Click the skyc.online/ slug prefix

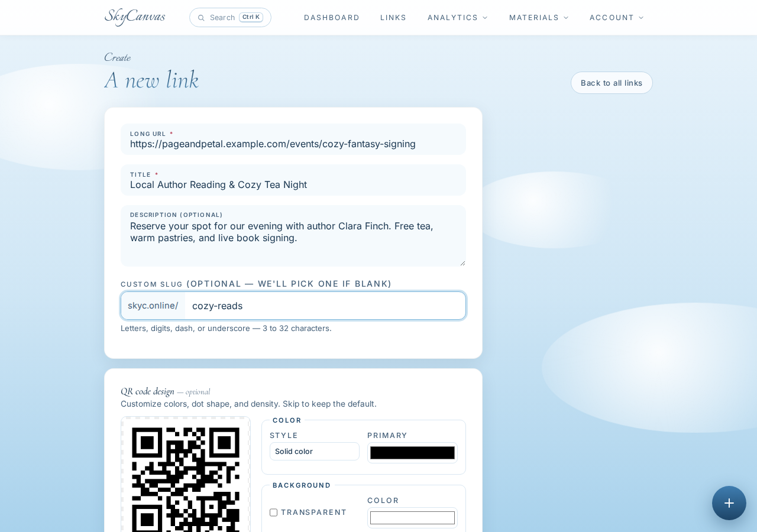[x=153, y=306]
